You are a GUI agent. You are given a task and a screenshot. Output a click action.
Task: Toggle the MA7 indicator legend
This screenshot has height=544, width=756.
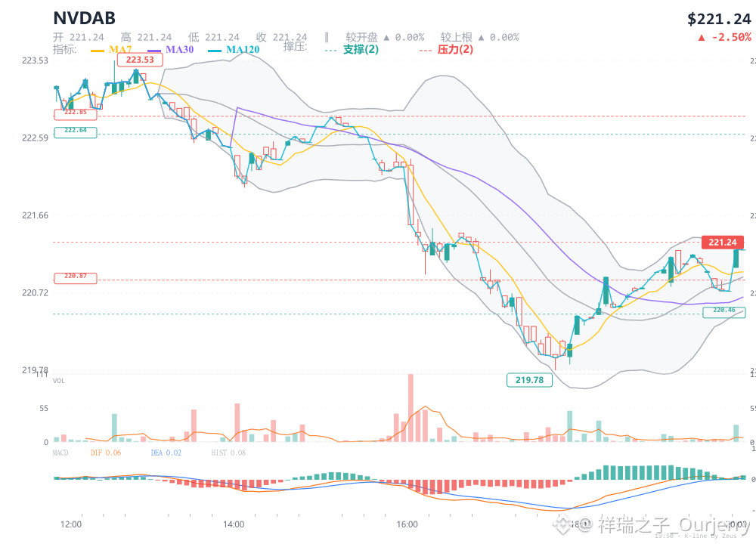point(120,50)
